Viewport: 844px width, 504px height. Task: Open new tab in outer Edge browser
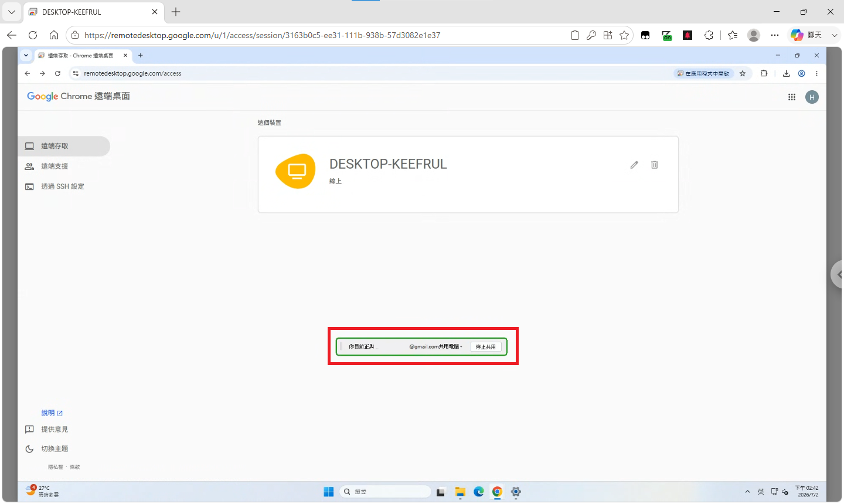[x=176, y=12]
